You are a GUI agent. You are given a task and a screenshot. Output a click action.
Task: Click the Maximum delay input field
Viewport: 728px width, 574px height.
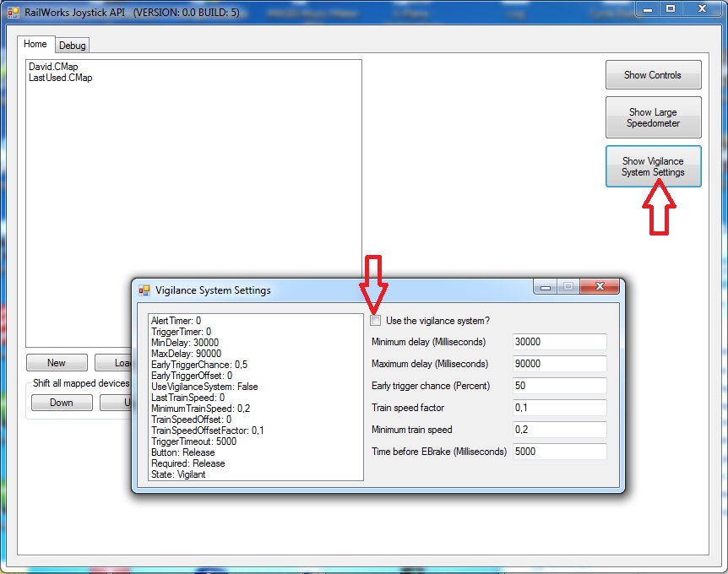(559, 364)
